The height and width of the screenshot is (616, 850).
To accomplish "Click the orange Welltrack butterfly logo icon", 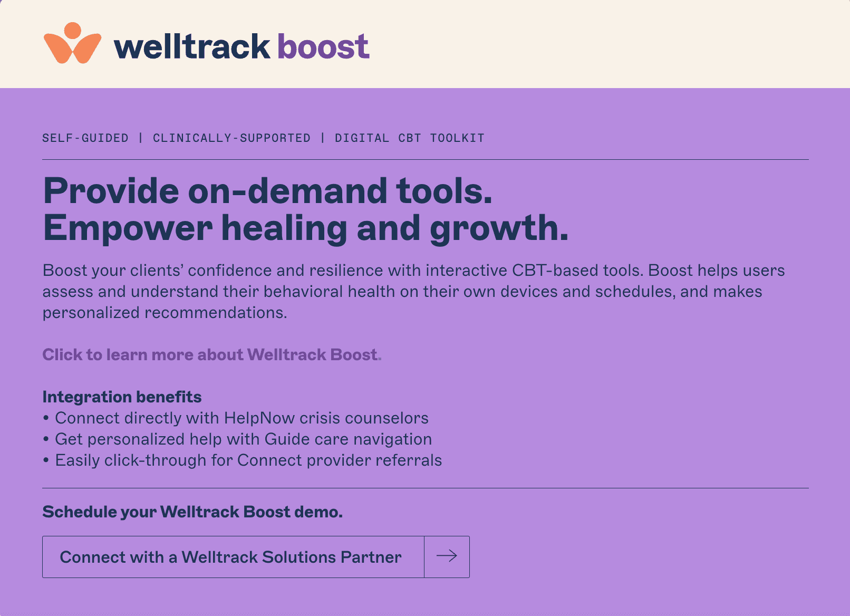I will [72, 44].
